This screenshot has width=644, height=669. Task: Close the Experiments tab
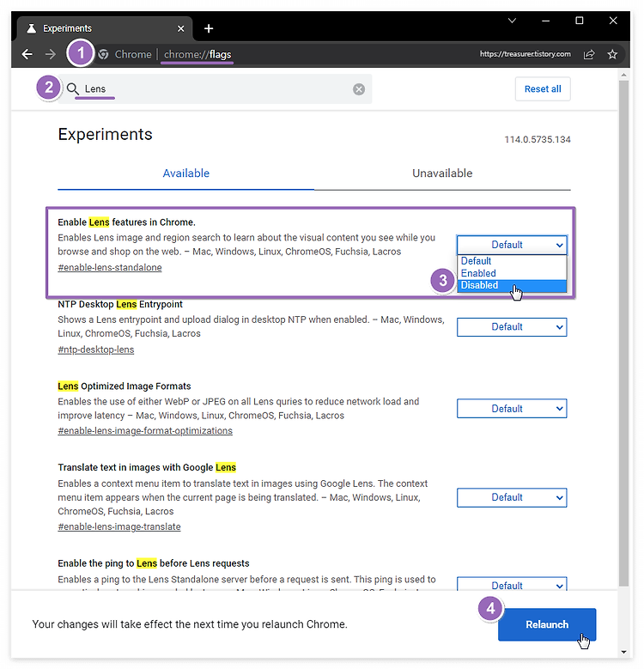[181, 28]
